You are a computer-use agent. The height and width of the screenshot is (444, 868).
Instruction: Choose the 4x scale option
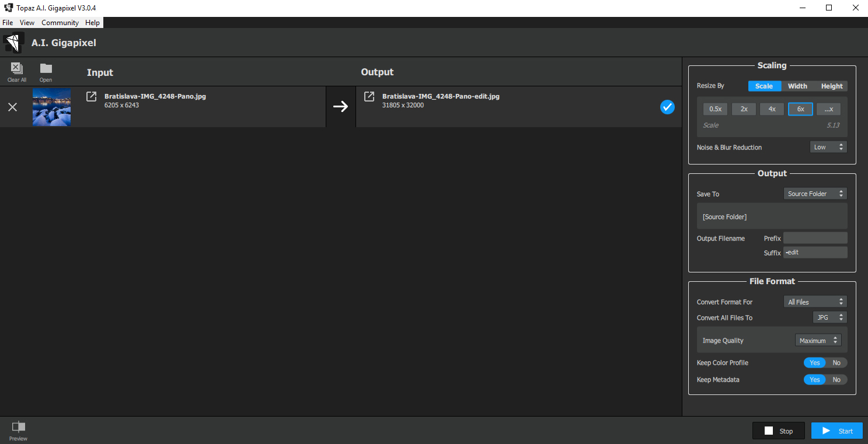point(772,109)
